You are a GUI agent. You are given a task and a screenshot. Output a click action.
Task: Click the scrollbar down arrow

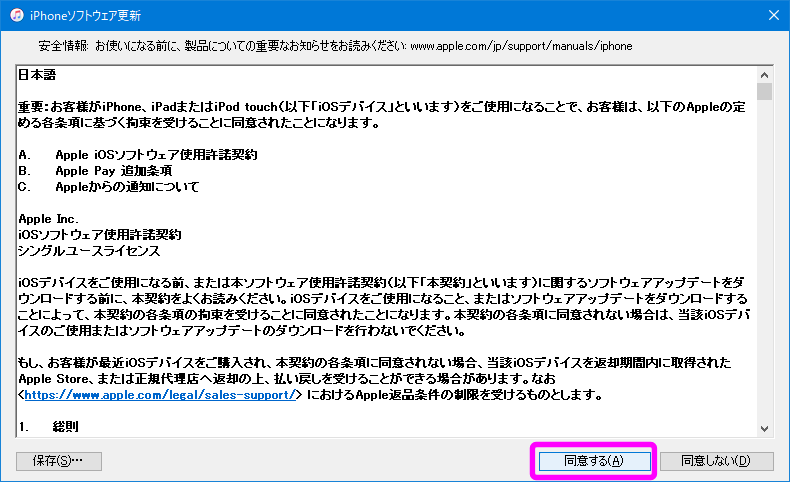764,430
